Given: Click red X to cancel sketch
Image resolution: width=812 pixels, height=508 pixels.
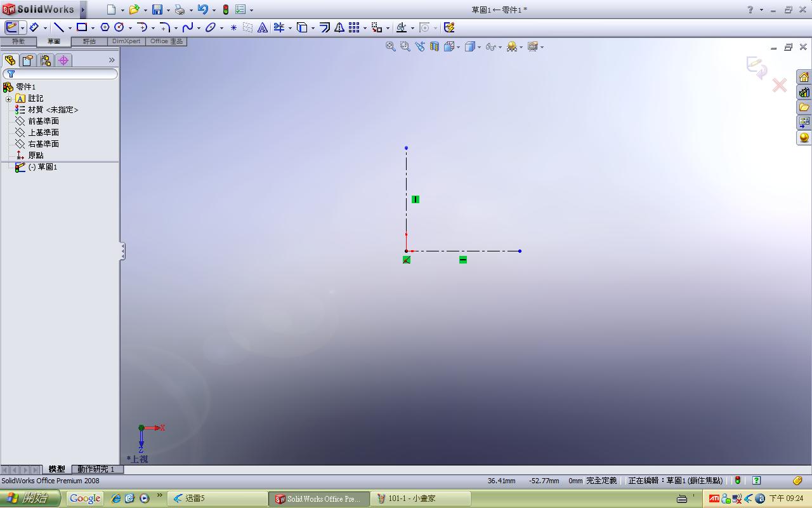Looking at the screenshot, I should [779, 85].
